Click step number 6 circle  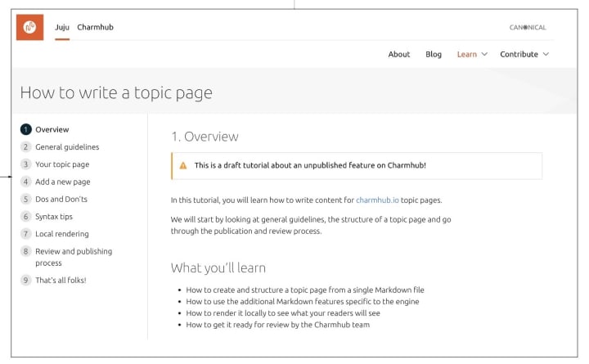[25, 217]
